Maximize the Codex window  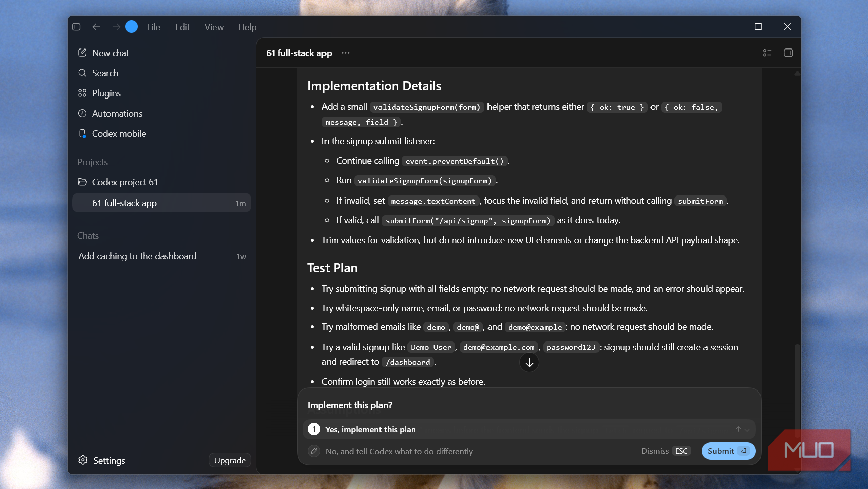point(758,26)
